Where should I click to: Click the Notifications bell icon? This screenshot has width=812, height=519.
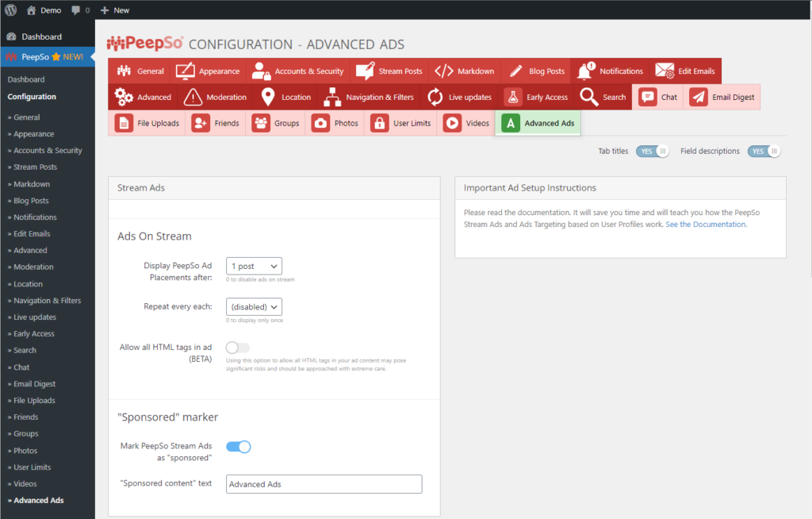(587, 71)
